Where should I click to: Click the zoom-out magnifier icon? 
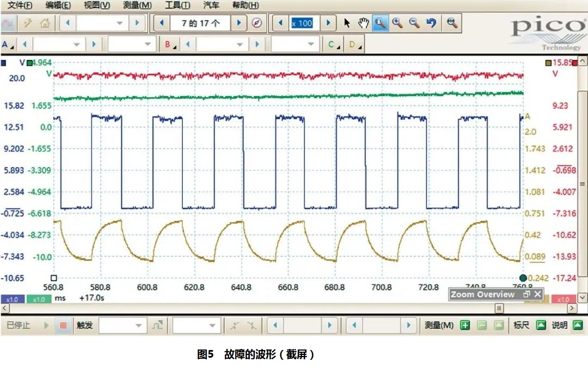click(414, 23)
